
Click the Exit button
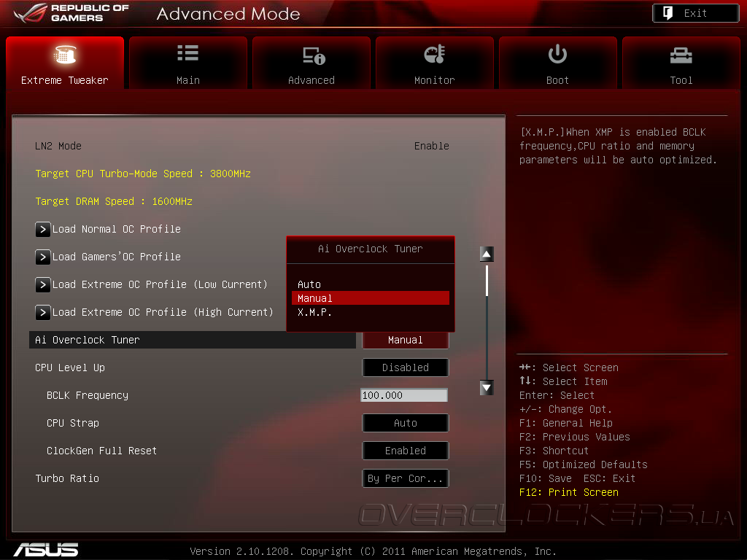tap(695, 13)
